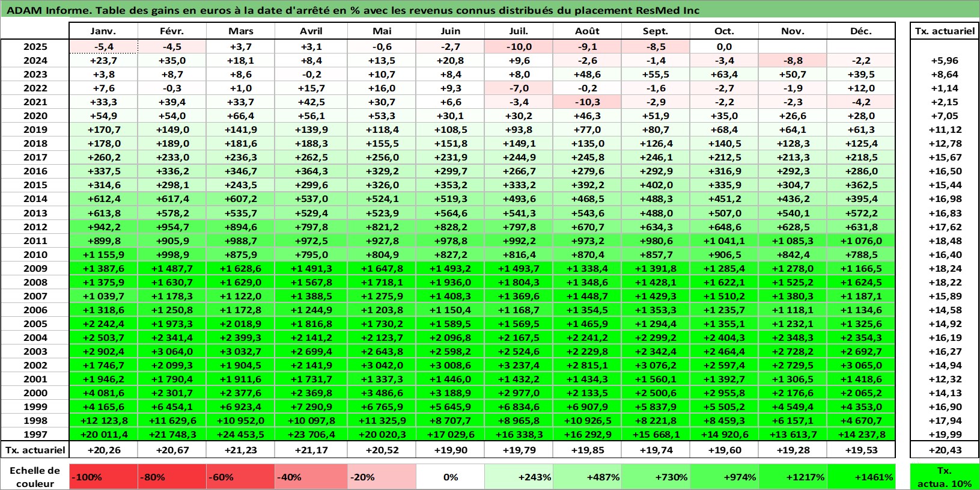Click the +402,0 cell in row 2015
The width and height of the screenshot is (980, 490).
(656, 185)
